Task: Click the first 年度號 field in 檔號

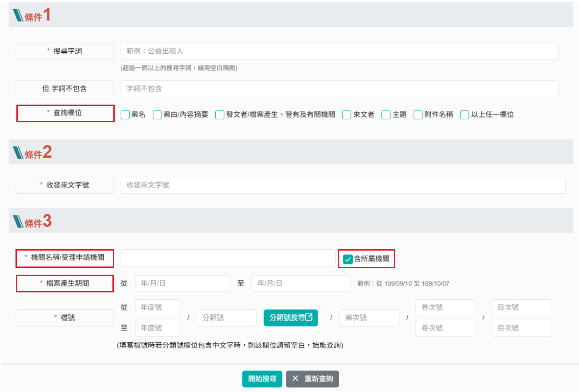Action: [x=157, y=307]
